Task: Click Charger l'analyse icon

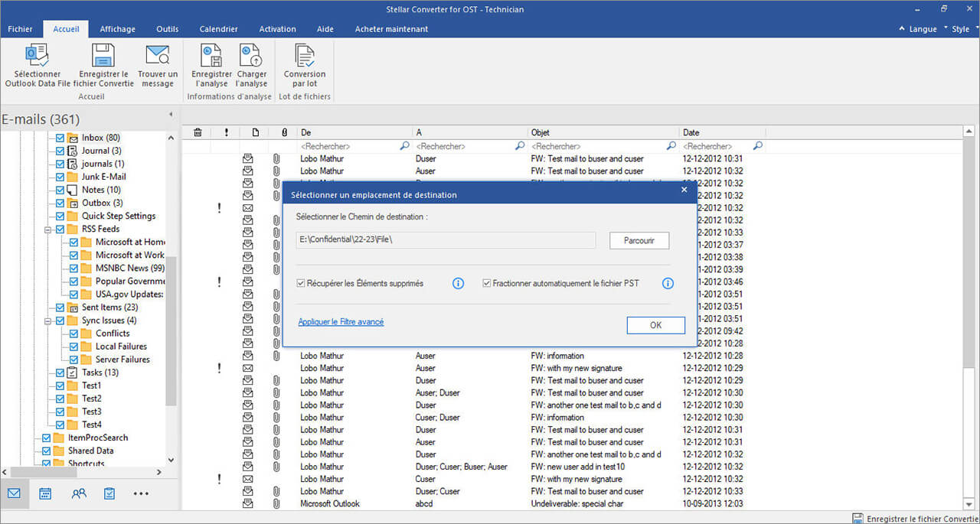Action: click(x=251, y=55)
